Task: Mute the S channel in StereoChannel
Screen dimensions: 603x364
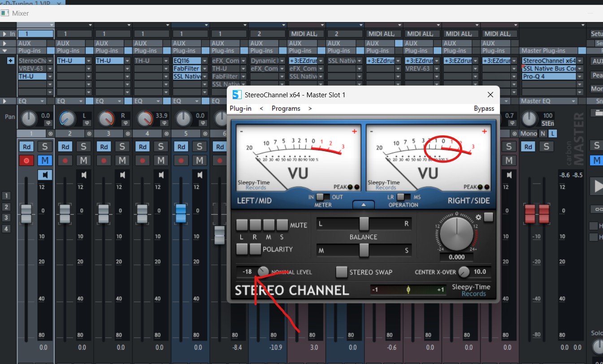Action: pos(282,225)
